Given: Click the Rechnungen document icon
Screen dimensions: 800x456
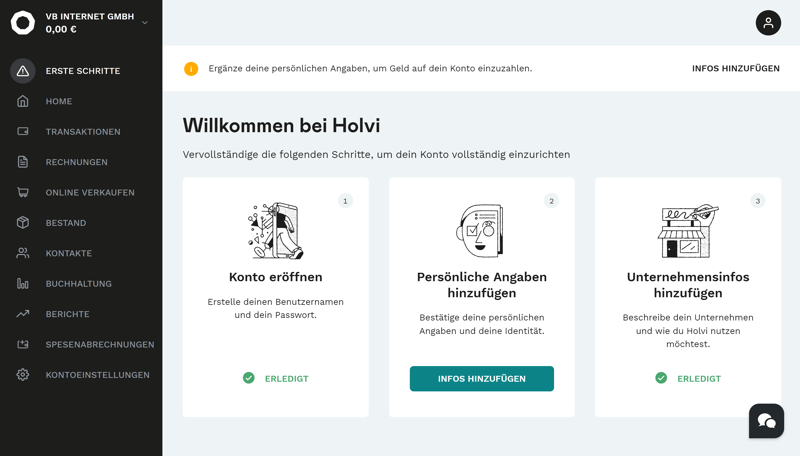Looking at the screenshot, I should coord(23,162).
